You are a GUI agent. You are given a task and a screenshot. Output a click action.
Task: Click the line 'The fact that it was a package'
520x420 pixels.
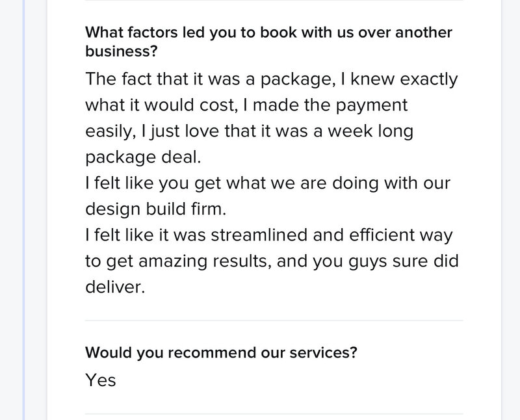(271, 80)
